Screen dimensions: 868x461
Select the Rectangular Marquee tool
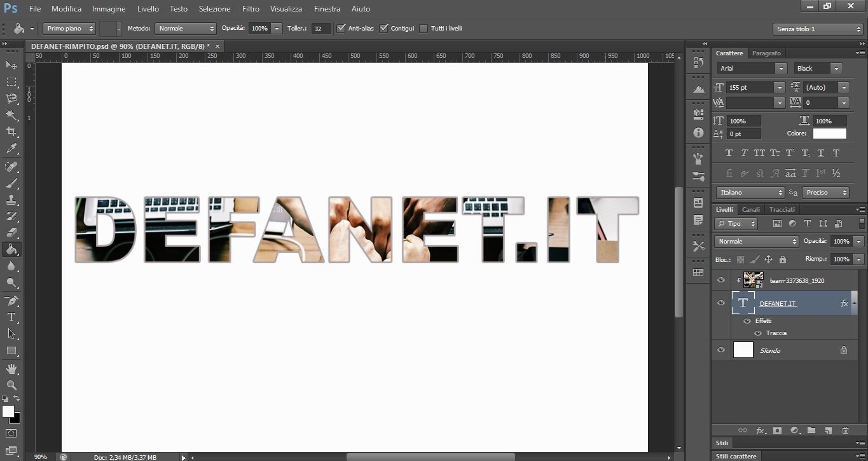[11, 82]
